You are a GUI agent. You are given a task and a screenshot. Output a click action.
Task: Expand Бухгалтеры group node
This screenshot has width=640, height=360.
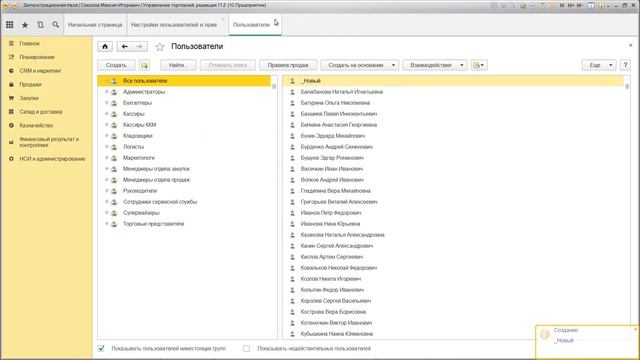[107, 102]
